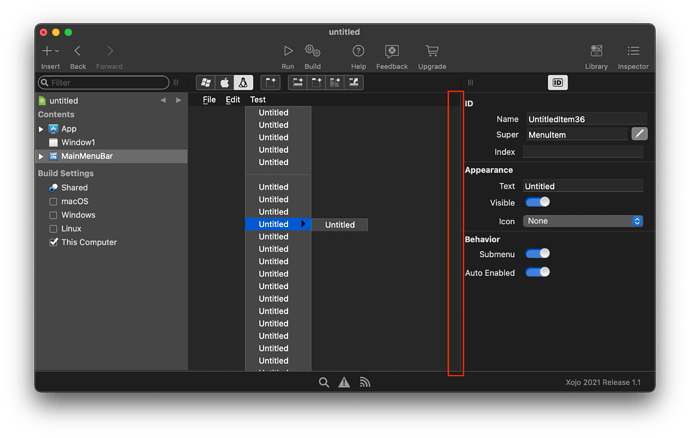Click the Build Settings header

point(66,173)
